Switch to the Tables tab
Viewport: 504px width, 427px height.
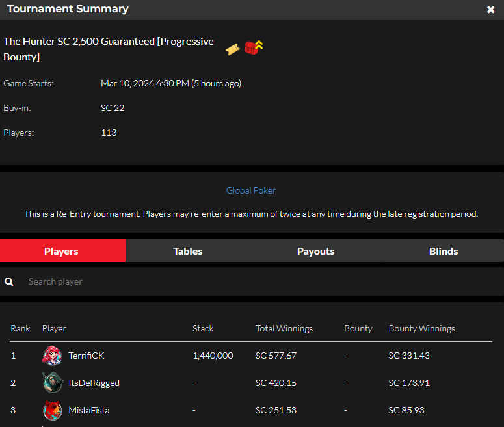point(188,251)
